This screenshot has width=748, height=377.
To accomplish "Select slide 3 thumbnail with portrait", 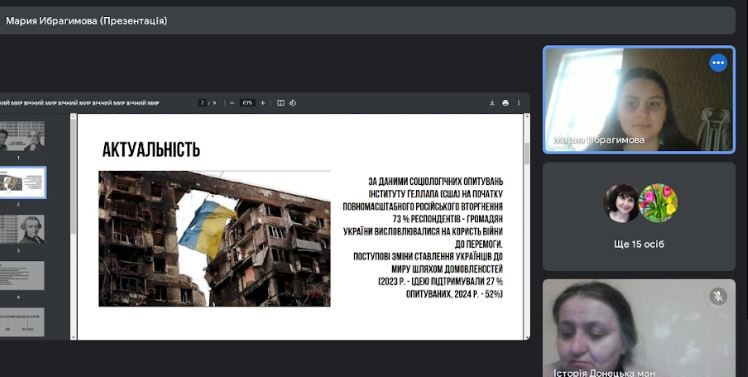I will pos(22,230).
